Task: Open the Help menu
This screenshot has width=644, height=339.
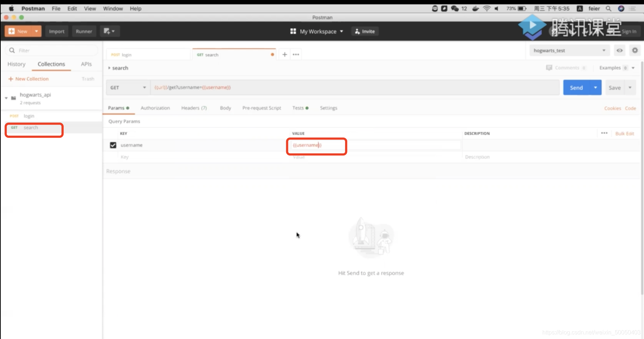Action: coord(136,8)
